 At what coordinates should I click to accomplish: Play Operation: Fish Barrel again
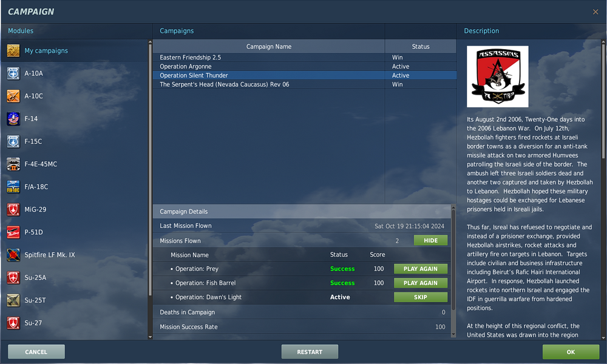point(421,283)
